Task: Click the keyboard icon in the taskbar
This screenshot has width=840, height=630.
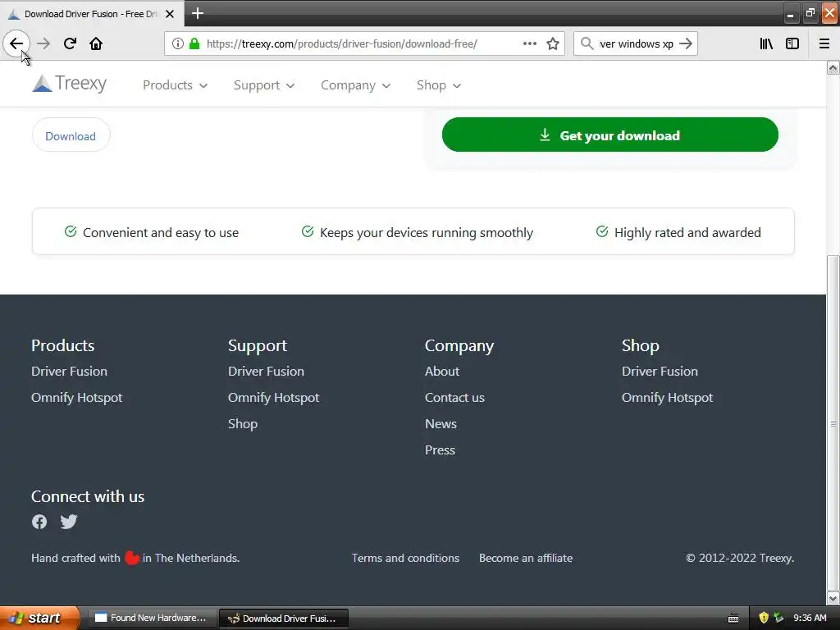Action: point(733,619)
